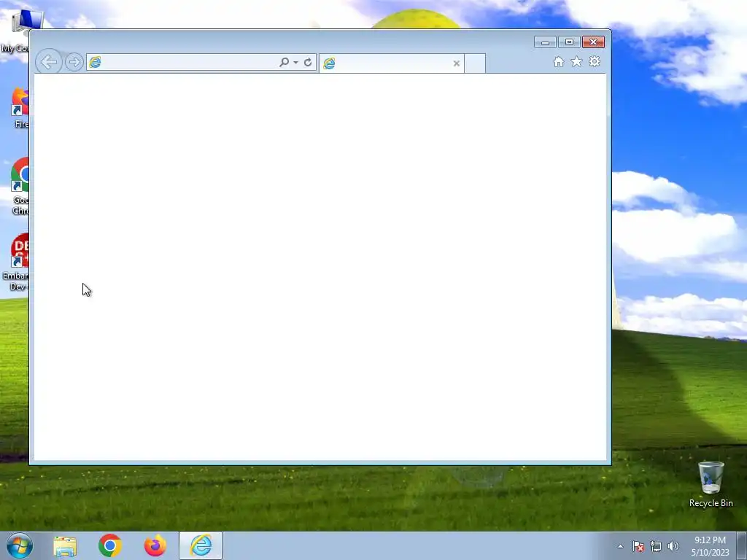Go back using the Back arrow

point(49,62)
